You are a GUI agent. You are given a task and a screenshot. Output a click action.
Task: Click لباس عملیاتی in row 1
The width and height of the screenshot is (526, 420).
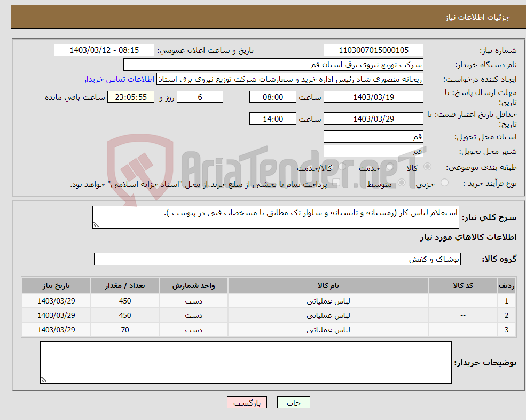tap(328, 301)
